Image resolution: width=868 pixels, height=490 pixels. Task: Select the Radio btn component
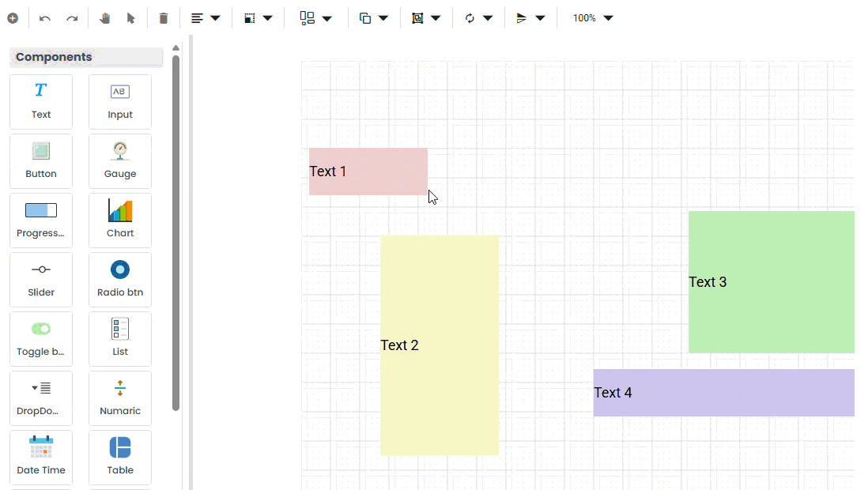coord(120,280)
